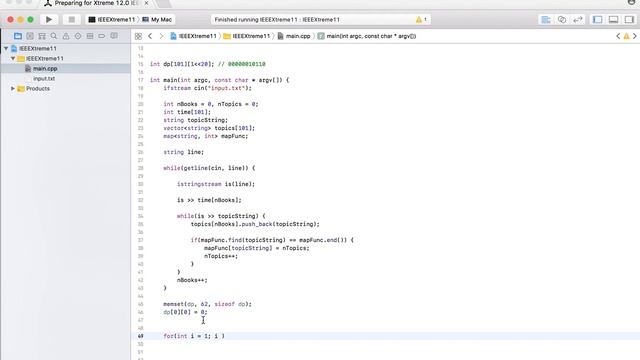
Task: Open the My Mac destination selector
Action: click(157, 20)
